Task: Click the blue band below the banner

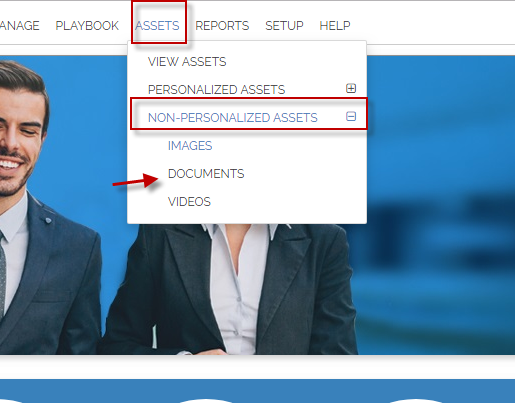Action: 257,391
